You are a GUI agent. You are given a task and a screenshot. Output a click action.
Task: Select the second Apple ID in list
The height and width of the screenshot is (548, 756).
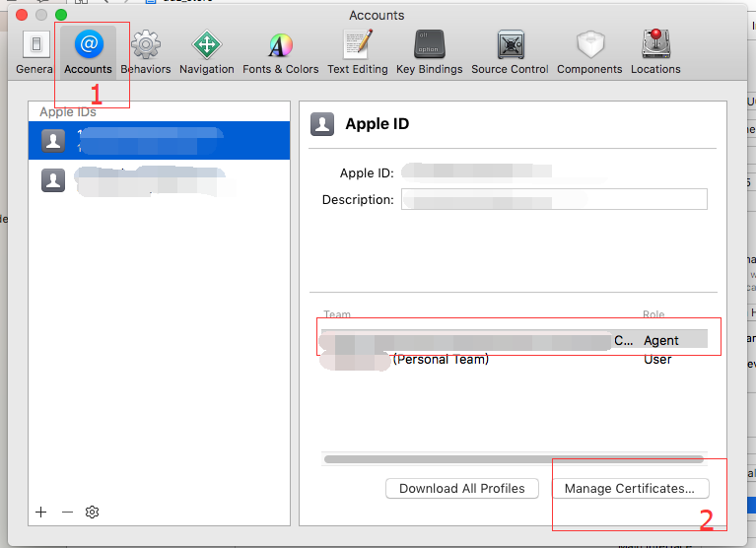coord(159,180)
